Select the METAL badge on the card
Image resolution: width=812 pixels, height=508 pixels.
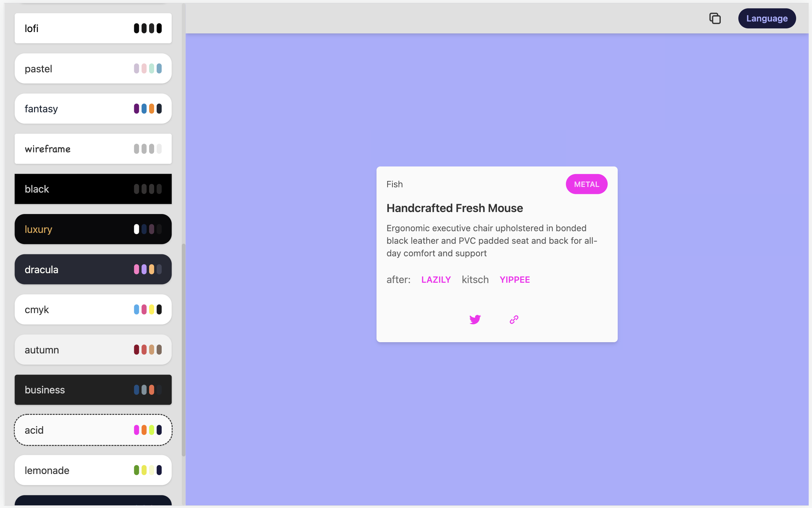[x=587, y=184]
